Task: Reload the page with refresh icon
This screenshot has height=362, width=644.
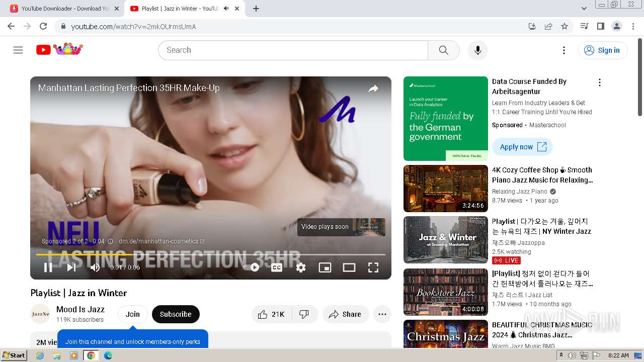Action: (43, 26)
